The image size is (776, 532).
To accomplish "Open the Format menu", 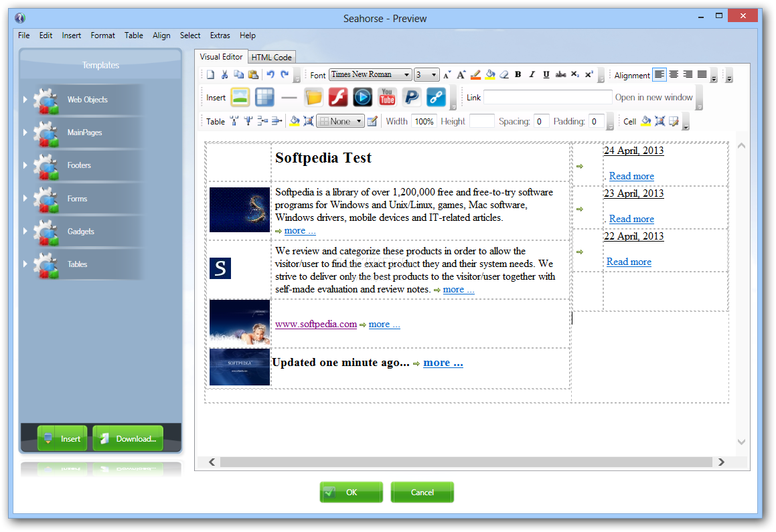I will 102,35.
